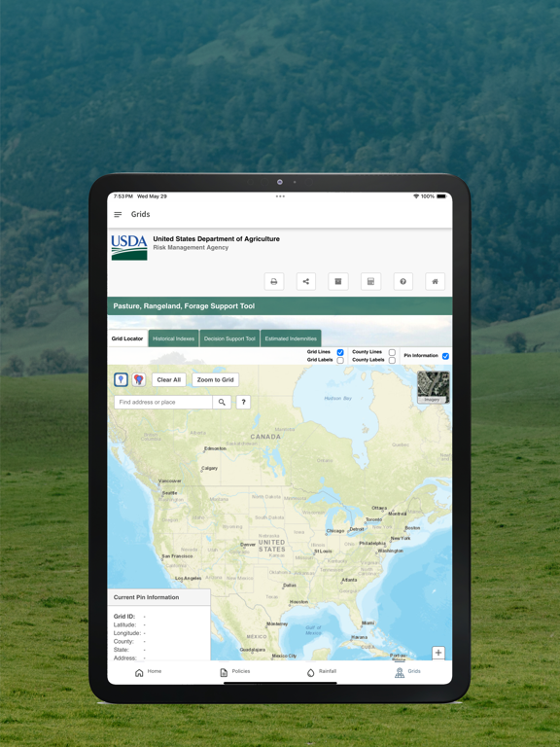Click the Pasture, Rangeland, Forage Support Tool heading
This screenshot has height=747, width=560.
coord(184,305)
